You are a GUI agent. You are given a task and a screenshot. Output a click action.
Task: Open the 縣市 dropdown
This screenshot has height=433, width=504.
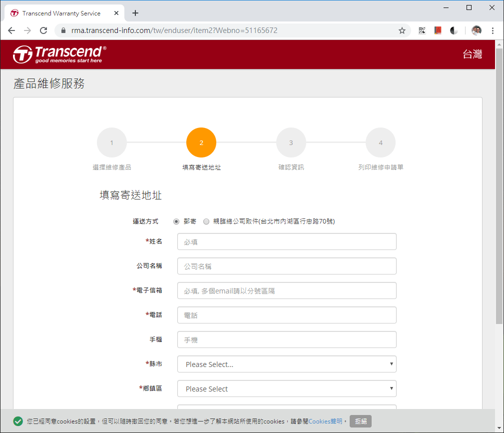click(x=287, y=364)
